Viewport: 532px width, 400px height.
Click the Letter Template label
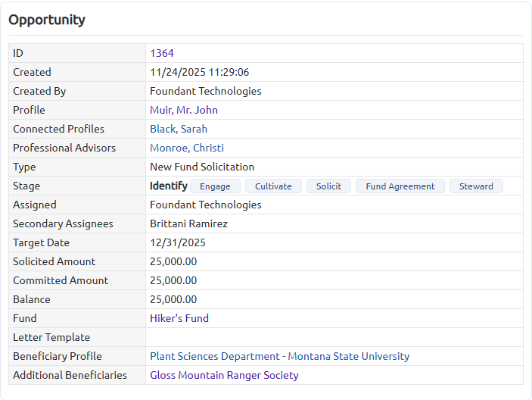coord(51,338)
